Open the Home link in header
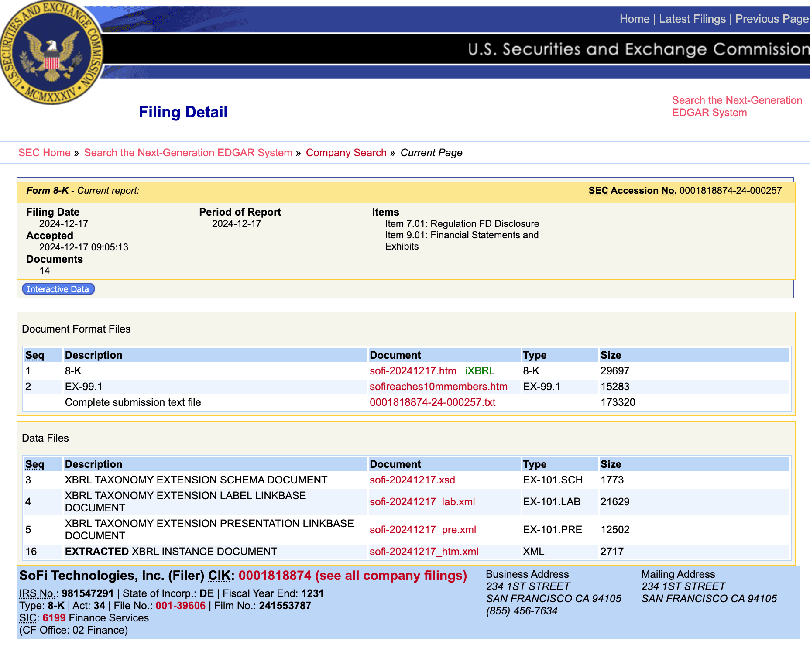The height and width of the screenshot is (672, 810). [635, 19]
